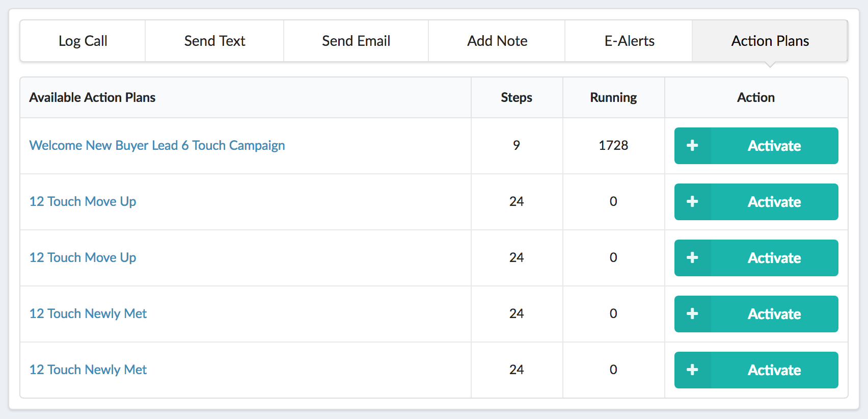The image size is (868, 419).
Task: Open the Welcome New Buyer Lead 6 Touch Campaign link
Action: (x=157, y=146)
